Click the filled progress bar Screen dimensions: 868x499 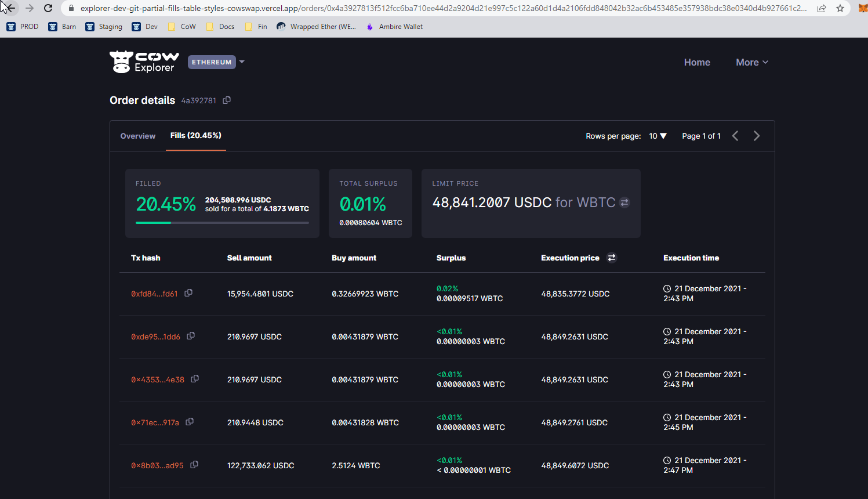click(222, 222)
